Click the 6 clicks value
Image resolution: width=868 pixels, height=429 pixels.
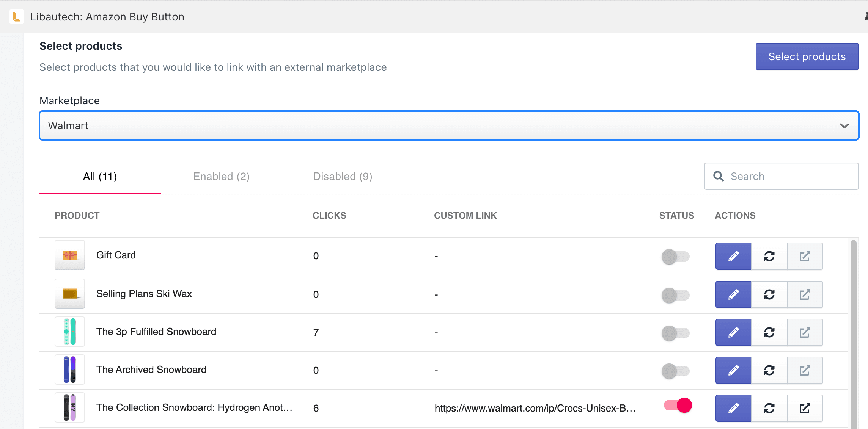click(316, 408)
